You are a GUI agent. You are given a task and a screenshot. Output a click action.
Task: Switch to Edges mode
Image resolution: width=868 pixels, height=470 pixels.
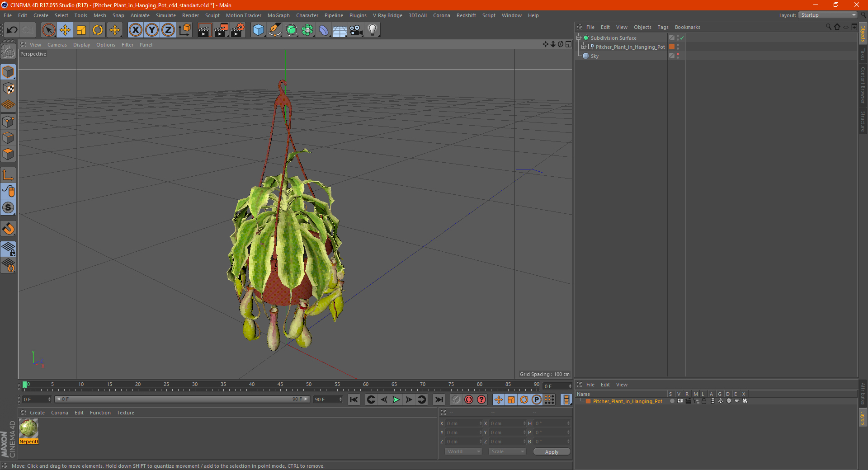pyautogui.click(x=8, y=138)
